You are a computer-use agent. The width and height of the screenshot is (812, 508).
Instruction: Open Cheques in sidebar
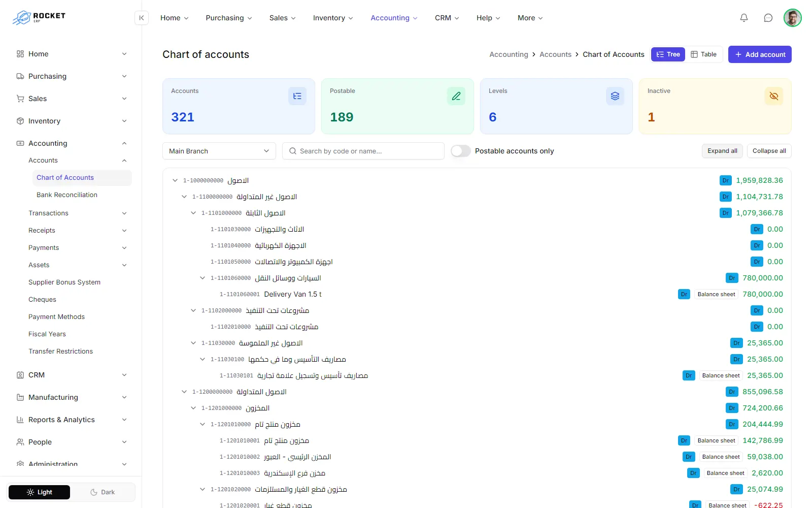[43, 300]
